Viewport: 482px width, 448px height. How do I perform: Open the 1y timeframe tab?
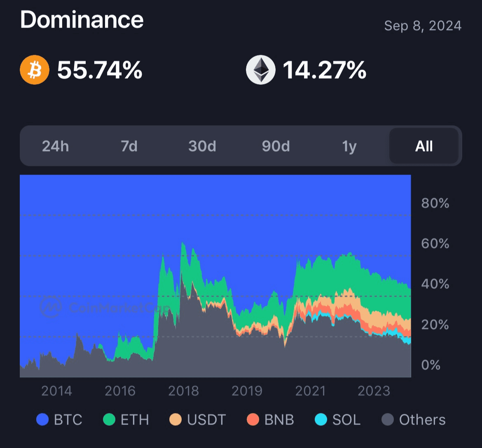(349, 146)
